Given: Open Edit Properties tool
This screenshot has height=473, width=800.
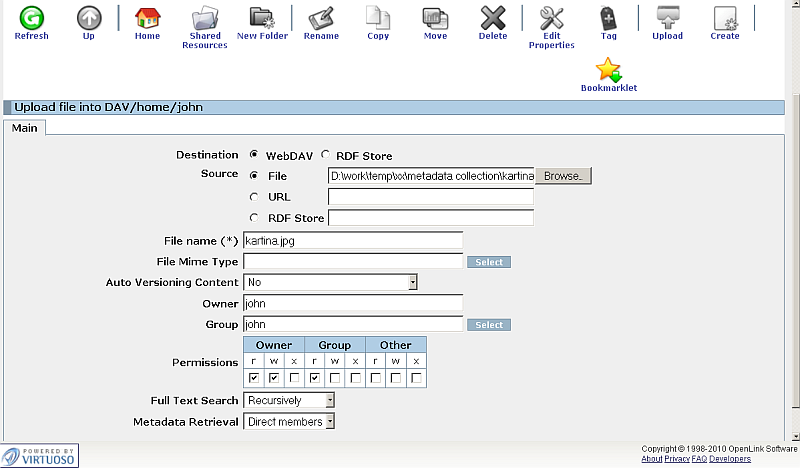Looking at the screenshot, I should click(551, 18).
